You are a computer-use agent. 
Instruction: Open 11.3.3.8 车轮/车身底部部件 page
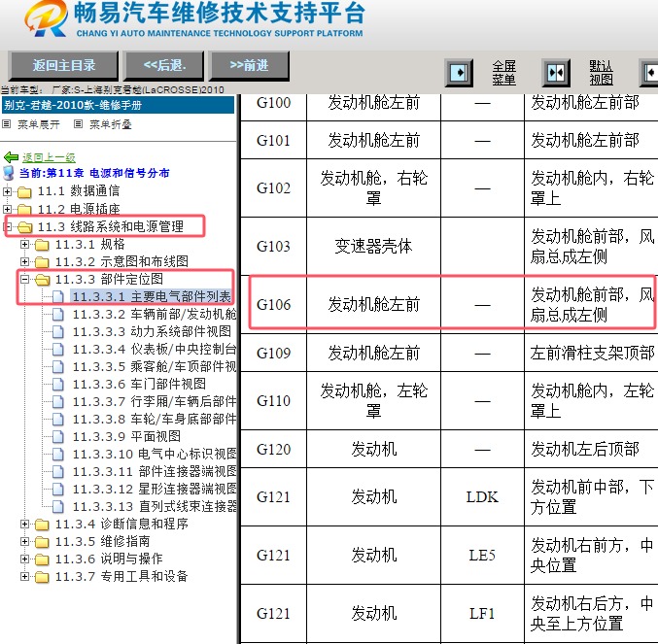pos(154,419)
